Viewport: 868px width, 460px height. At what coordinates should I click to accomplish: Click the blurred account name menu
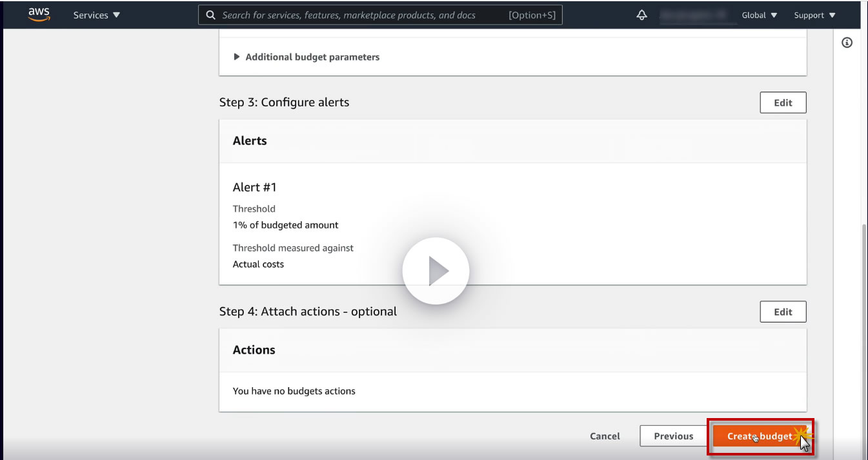tap(698, 15)
